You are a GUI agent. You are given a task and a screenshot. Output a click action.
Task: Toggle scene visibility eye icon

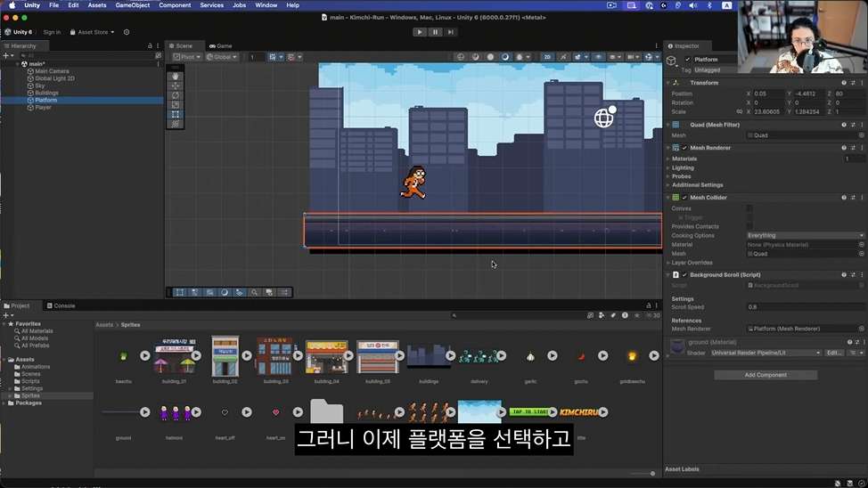coord(598,57)
